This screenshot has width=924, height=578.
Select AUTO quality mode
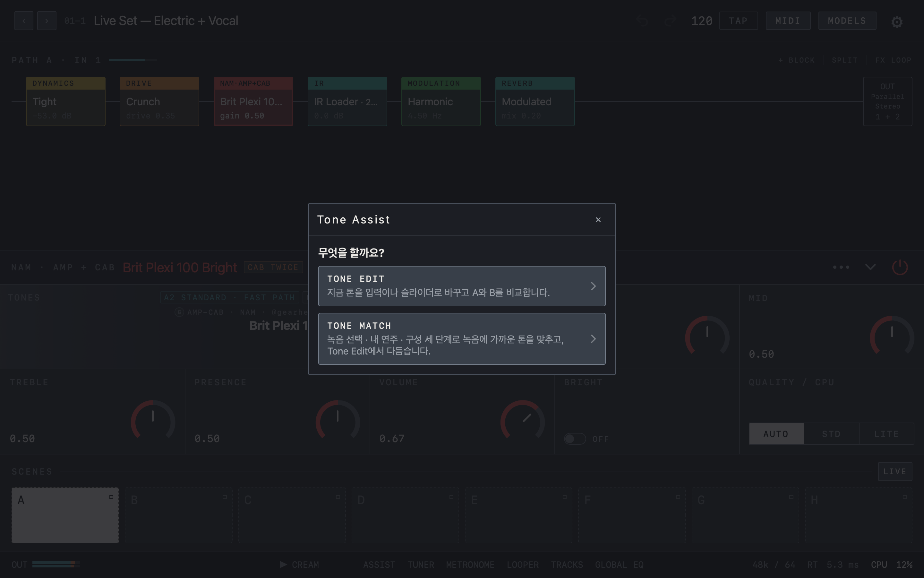coord(776,433)
